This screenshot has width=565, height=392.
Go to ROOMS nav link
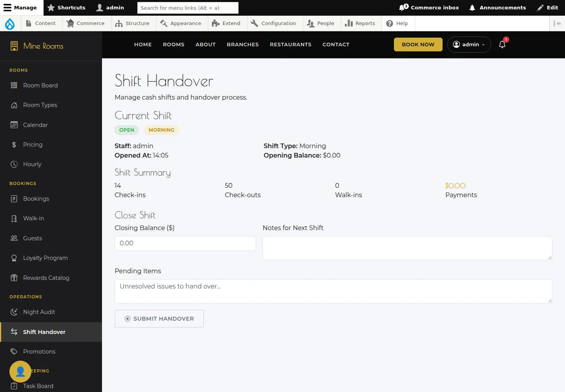click(173, 45)
